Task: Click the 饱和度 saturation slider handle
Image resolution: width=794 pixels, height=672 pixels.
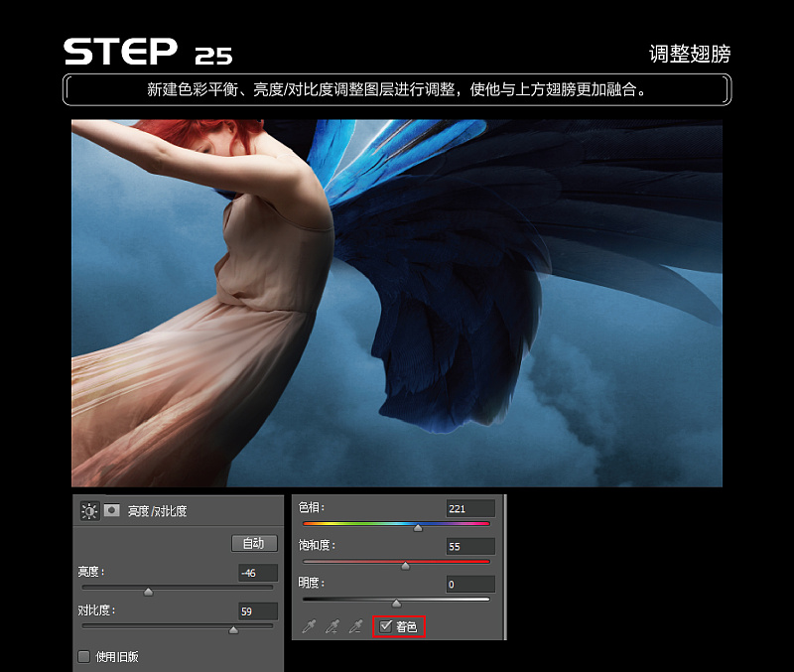Action: [x=405, y=566]
